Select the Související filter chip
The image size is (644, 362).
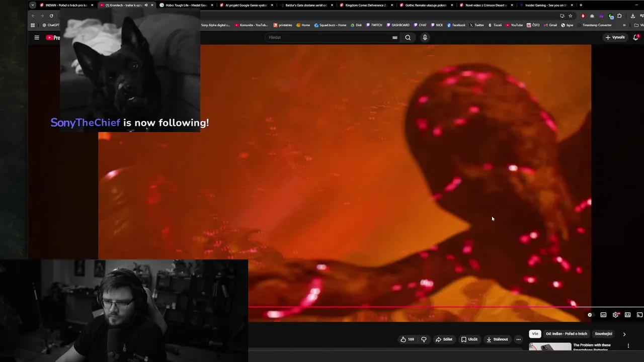[x=603, y=334]
